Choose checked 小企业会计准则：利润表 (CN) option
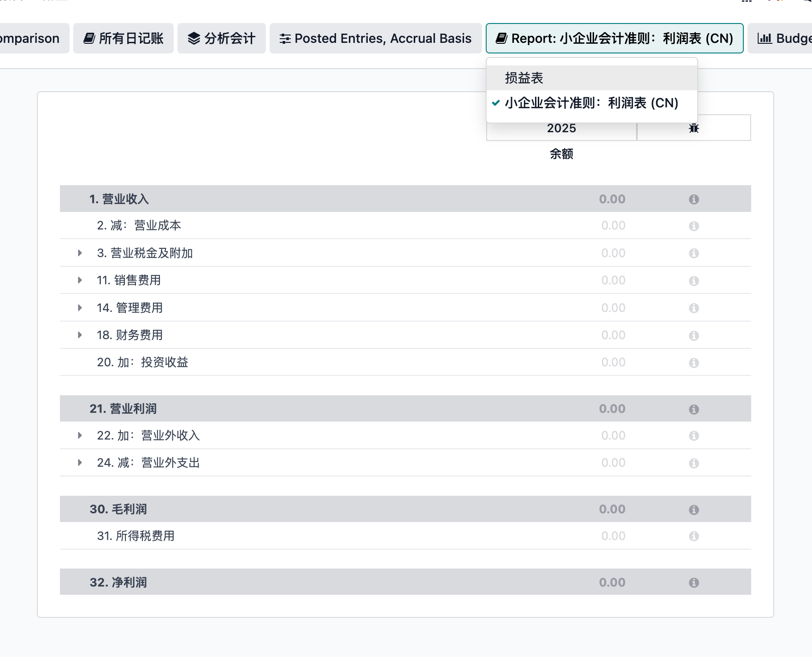The height and width of the screenshot is (657, 812). pos(591,103)
